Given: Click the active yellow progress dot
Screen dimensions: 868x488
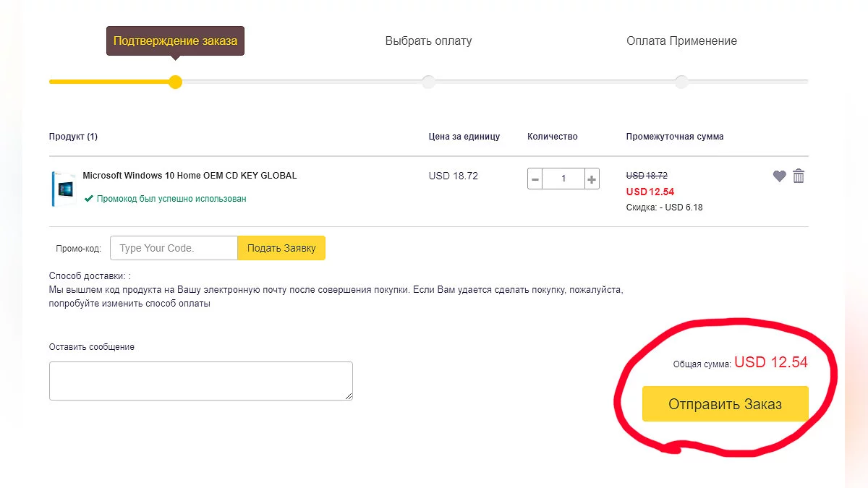Looking at the screenshot, I should [x=175, y=82].
